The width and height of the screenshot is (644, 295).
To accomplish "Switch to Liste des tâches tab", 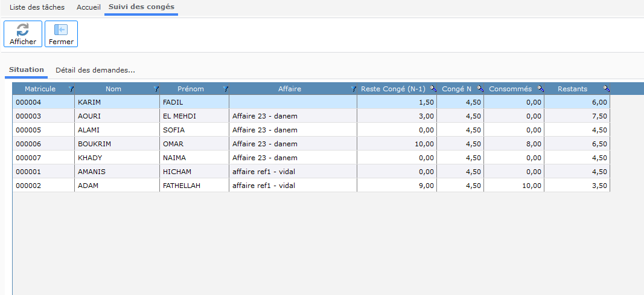I will point(37,7).
